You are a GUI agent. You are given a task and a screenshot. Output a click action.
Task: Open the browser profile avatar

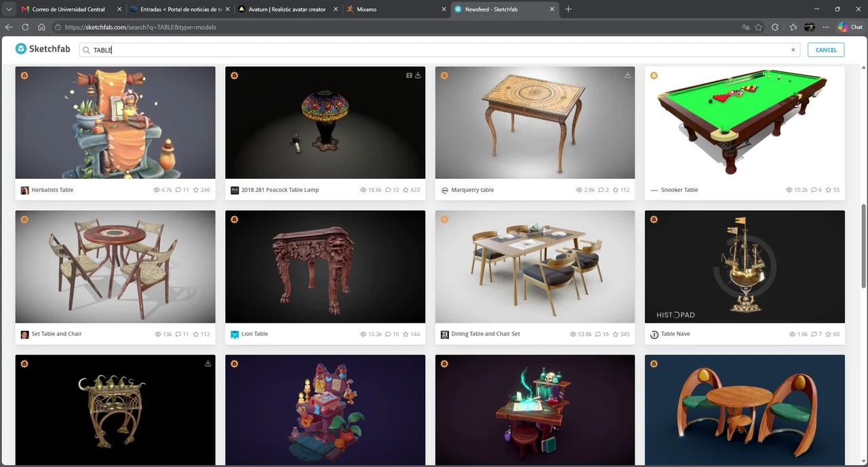(x=809, y=27)
